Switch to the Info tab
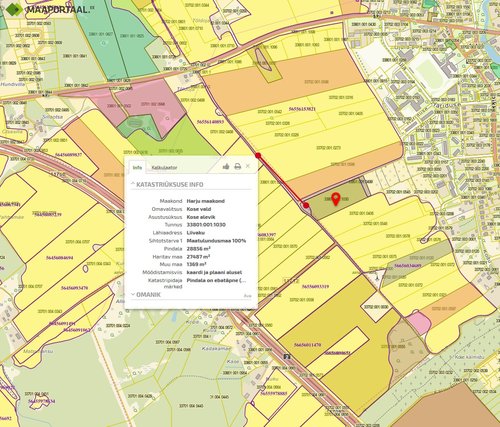The height and width of the screenshot is (427, 500). [x=137, y=167]
